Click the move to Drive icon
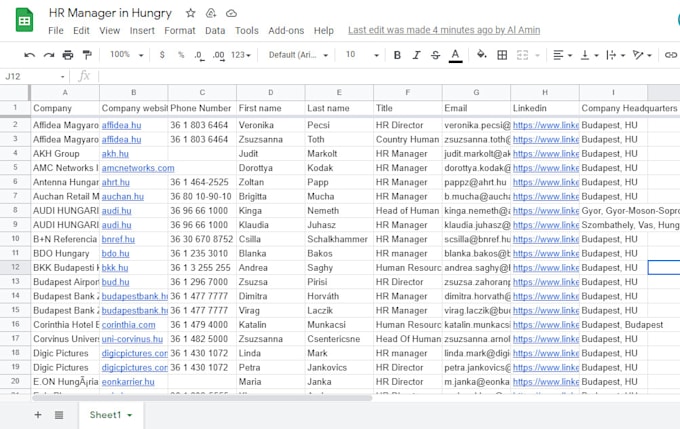Image resolution: width=680 pixels, height=429 pixels. 211,13
